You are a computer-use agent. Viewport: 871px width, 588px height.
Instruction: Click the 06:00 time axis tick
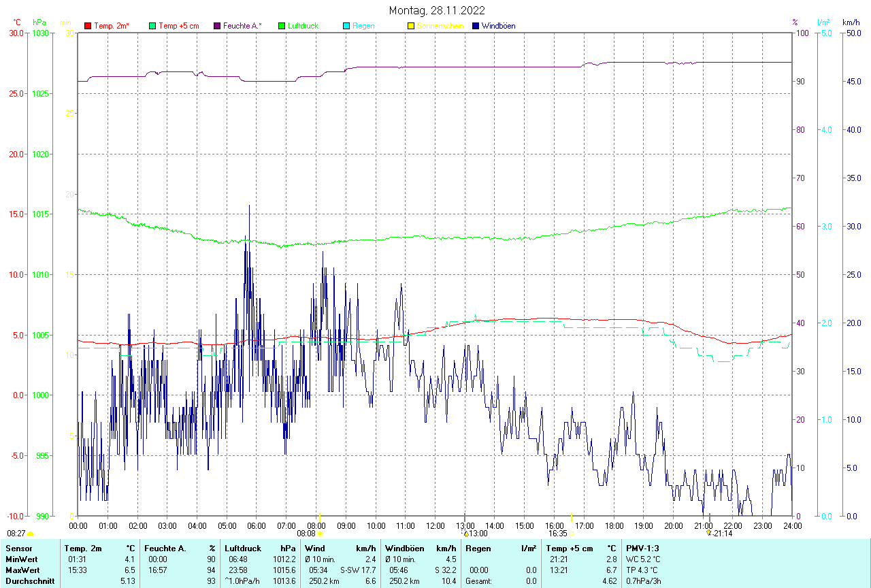(x=257, y=525)
